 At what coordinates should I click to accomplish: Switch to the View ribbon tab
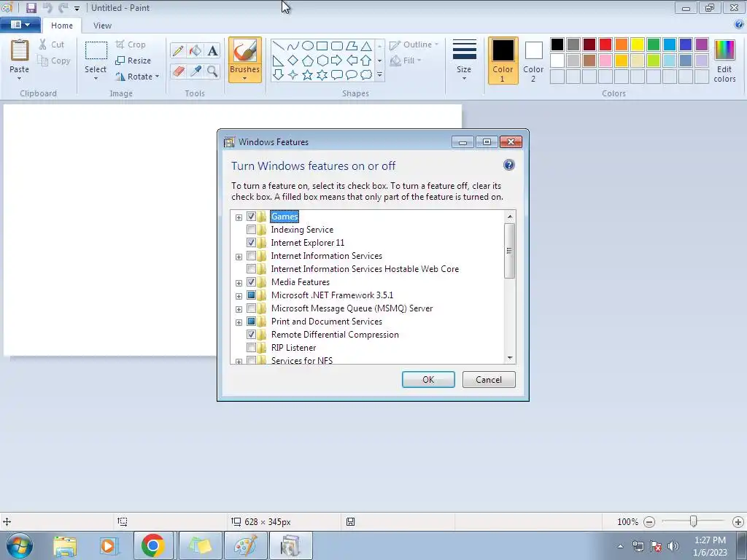click(102, 26)
